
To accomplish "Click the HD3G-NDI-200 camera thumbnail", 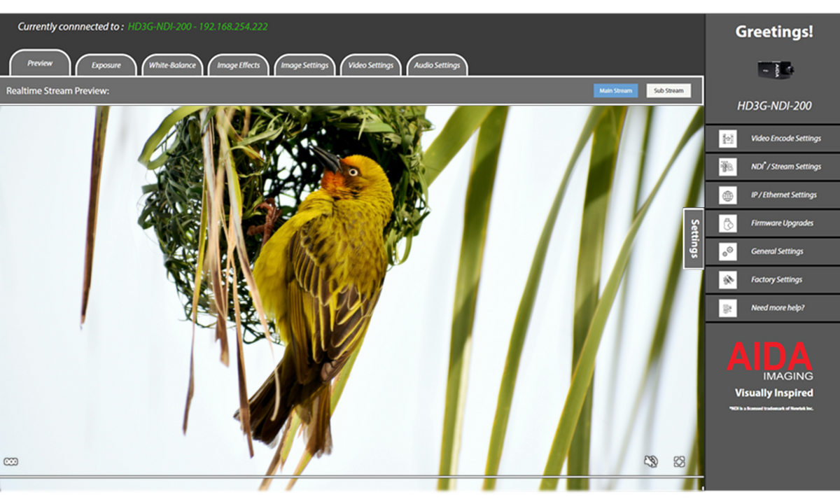I will (775, 69).
